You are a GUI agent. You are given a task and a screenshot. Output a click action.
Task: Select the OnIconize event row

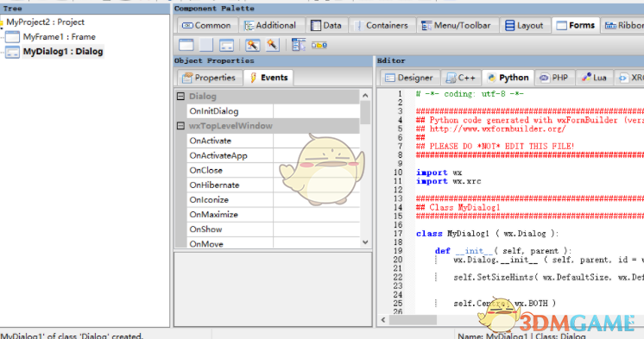pyautogui.click(x=273, y=199)
